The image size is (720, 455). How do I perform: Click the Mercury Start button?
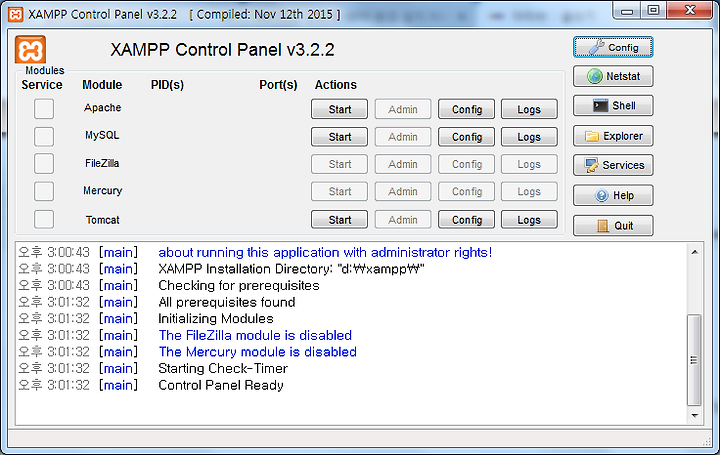point(339,191)
